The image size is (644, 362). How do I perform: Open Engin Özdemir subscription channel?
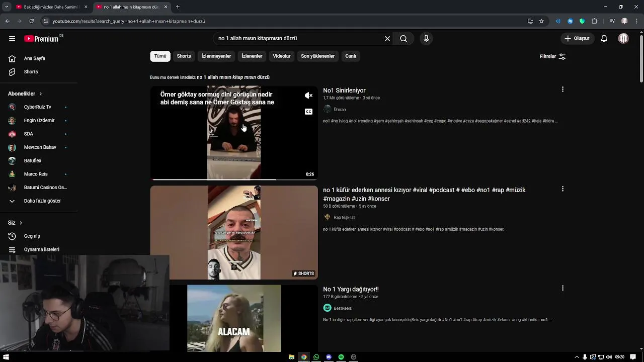click(39, 121)
